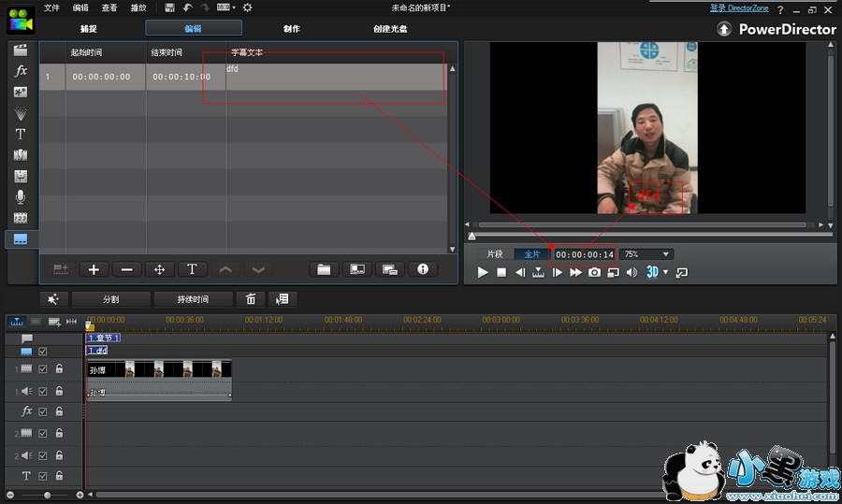Viewport: 842px width, 504px height.
Task: Lock video track 1 with padlock
Action: pyautogui.click(x=59, y=369)
